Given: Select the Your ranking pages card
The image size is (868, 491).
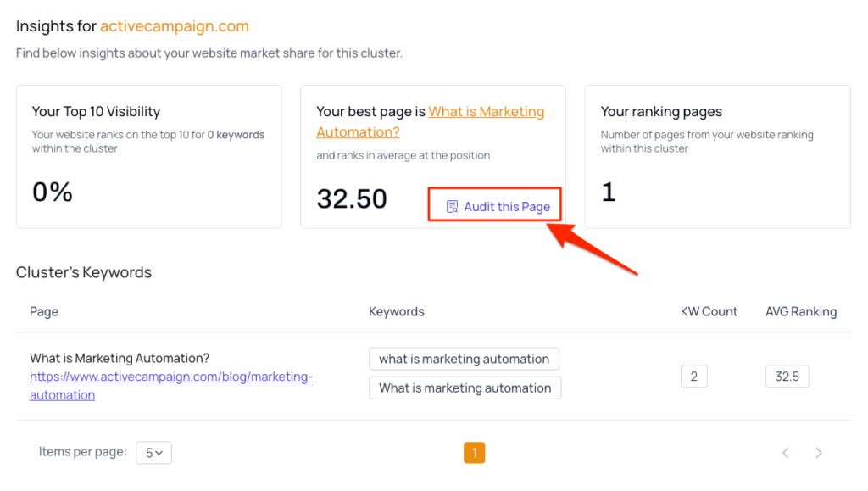Looking at the screenshot, I should pos(717,156).
